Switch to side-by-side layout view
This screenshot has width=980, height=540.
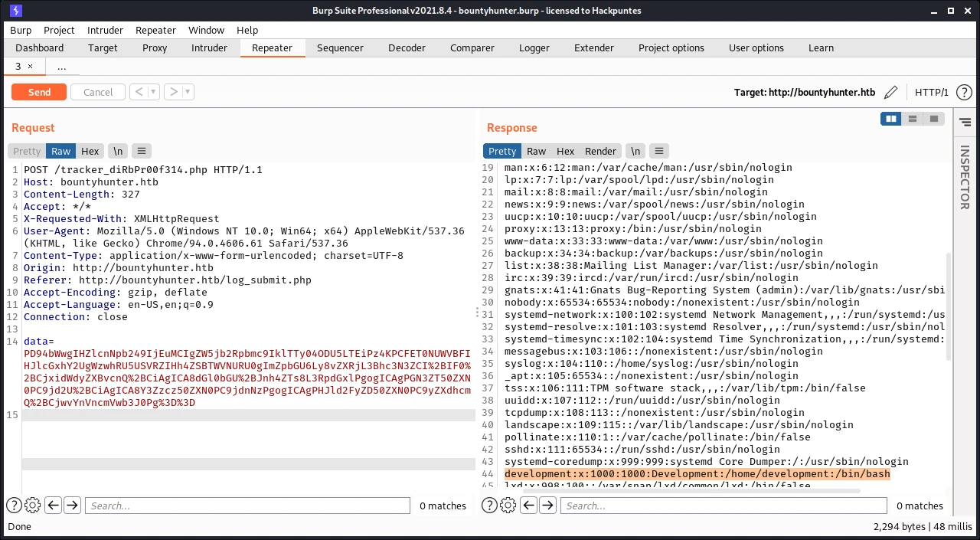[890, 119]
